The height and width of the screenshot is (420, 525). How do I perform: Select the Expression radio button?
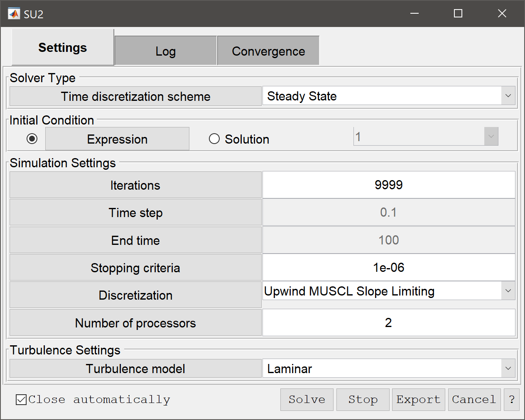coord(32,139)
